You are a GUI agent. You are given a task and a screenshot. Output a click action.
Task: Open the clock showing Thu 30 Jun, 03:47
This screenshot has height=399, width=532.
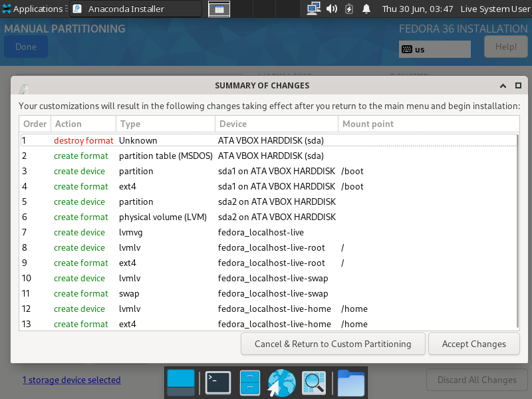(418, 9)
